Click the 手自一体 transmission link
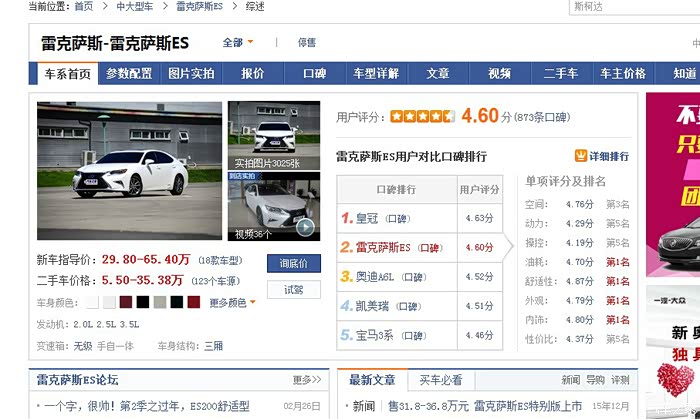The width and height of the screenshot is (700, 419). tap(115, 346)
